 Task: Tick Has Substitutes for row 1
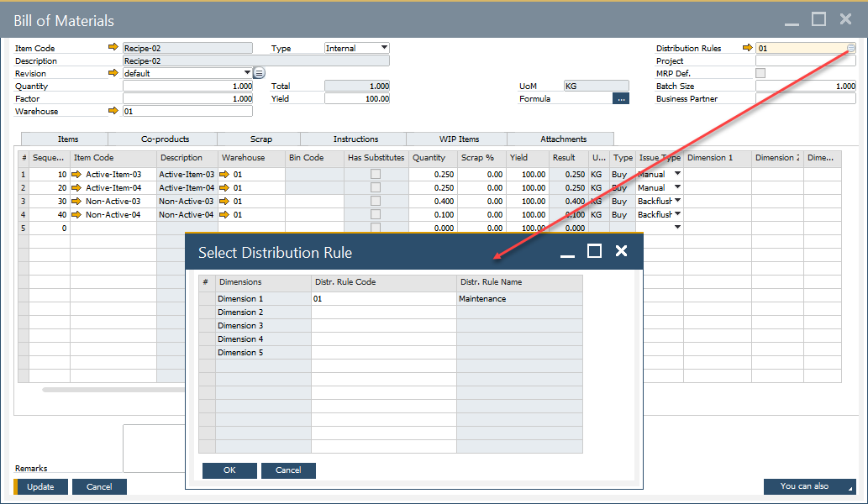pos(376,174)
